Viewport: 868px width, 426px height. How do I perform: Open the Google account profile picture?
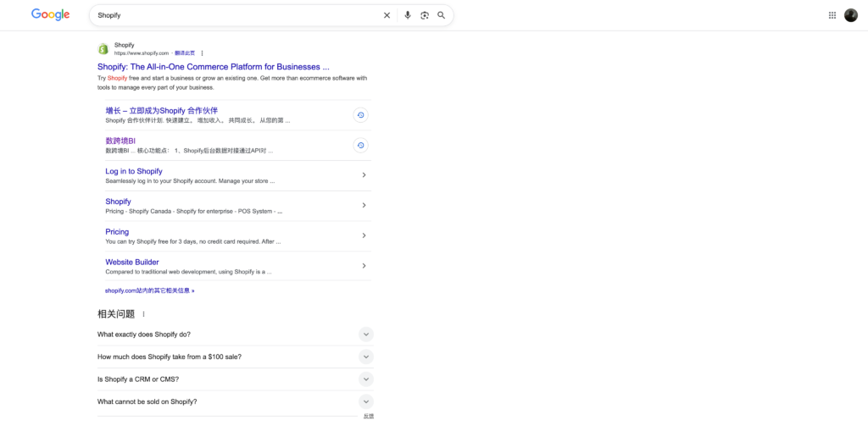[850, 15]
